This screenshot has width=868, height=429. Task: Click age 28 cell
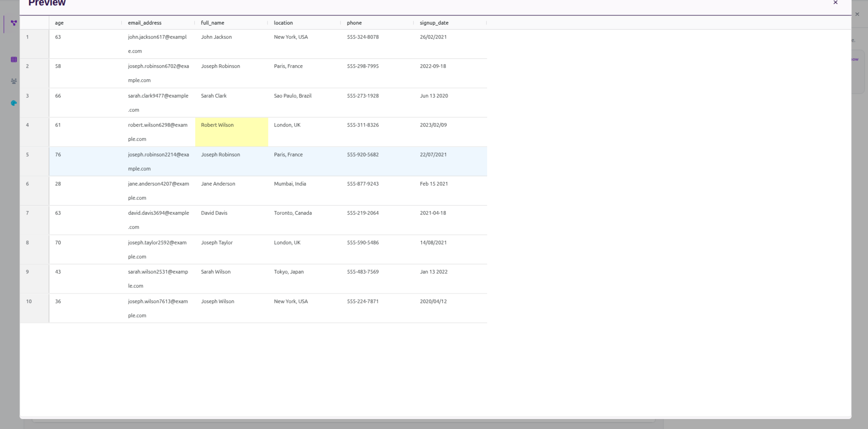(x=86, y=191)
